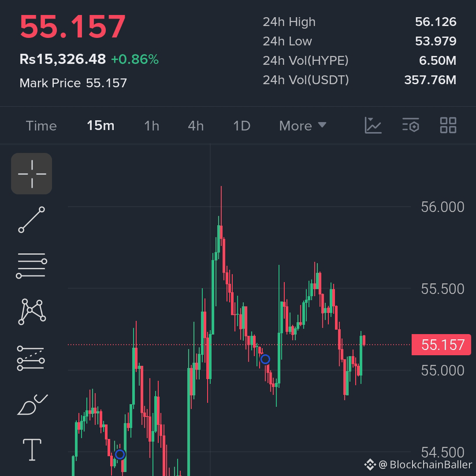Switch to the 1h interval
Screen dimensions: 476x476
click(152, 126)
